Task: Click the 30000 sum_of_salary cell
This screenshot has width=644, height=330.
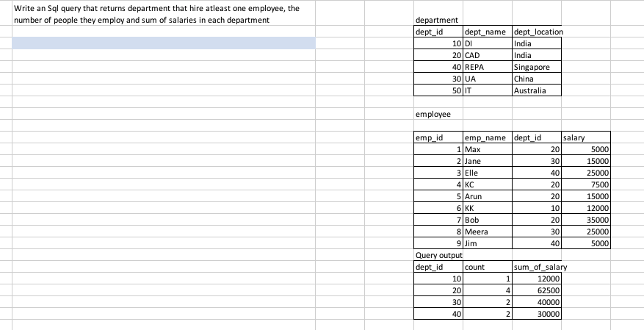Action: coord(537,314)
